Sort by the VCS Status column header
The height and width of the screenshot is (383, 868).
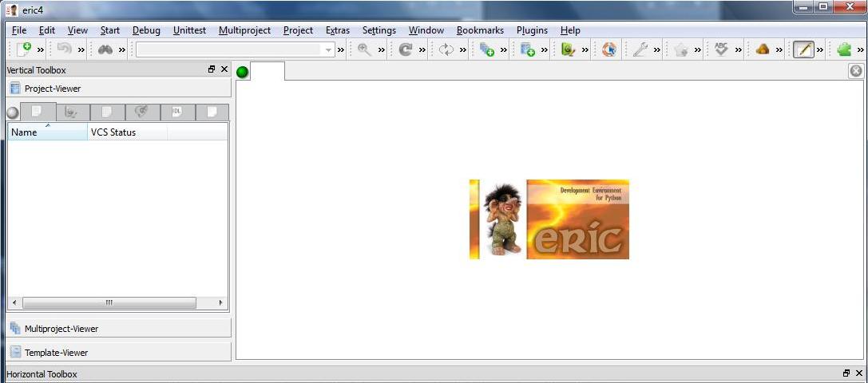(x=127, y=132)
